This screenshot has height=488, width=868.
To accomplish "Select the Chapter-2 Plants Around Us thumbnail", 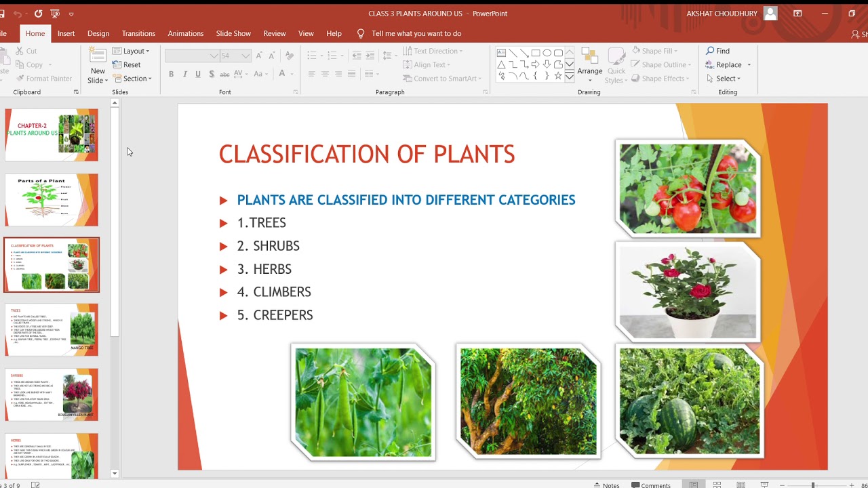I will [52, 135].
